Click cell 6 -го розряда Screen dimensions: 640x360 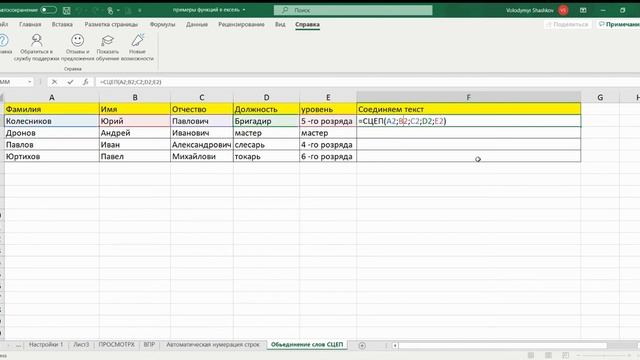click(x=328, y=157)
